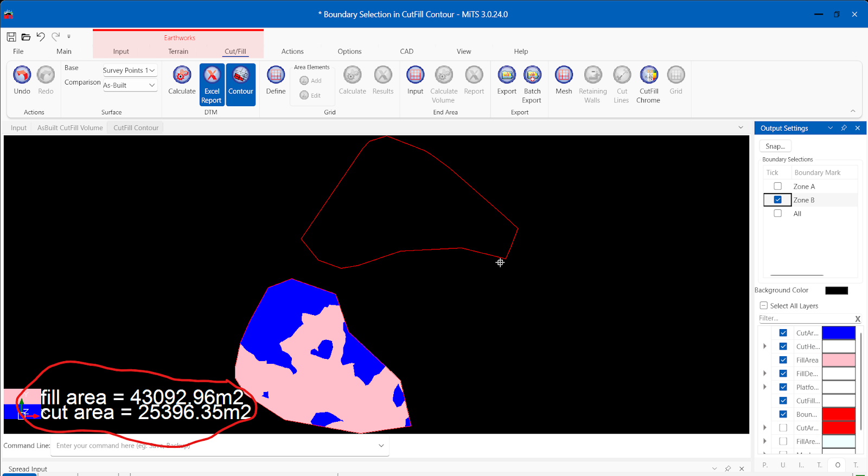Click the Snap... button

[x=775, y=146]
